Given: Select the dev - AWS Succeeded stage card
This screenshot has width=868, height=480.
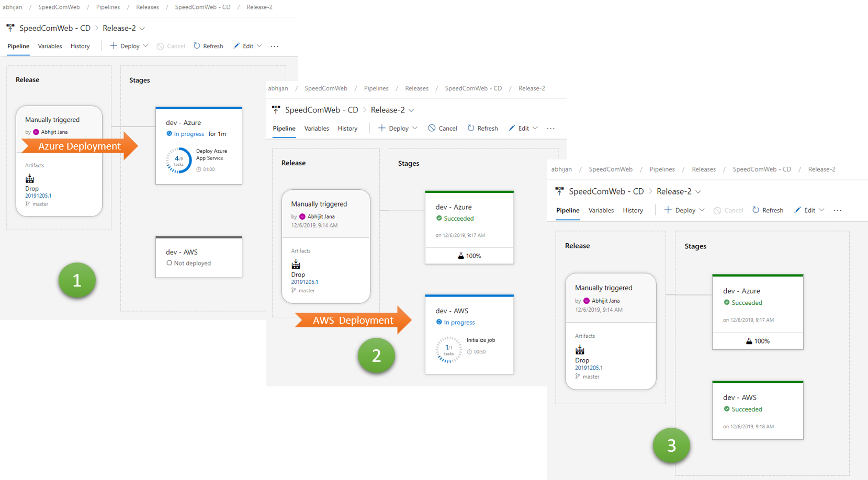Looking at the screenshot, I should (x=757, y=410).
